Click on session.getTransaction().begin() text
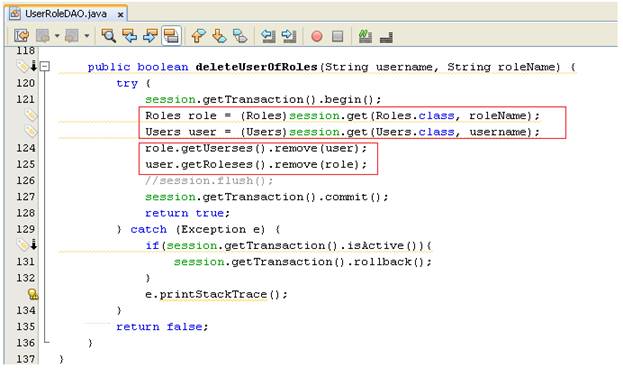The width and height of the screenshot is (623, 368). (x=263, y=99)
